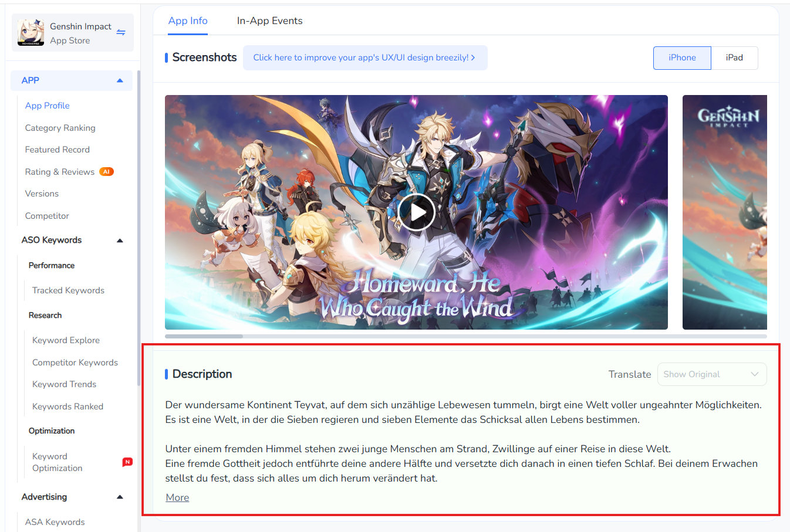The image size is (790, 532).
Task: Collapse the ASO Keywords section
Action: [120, 240]
